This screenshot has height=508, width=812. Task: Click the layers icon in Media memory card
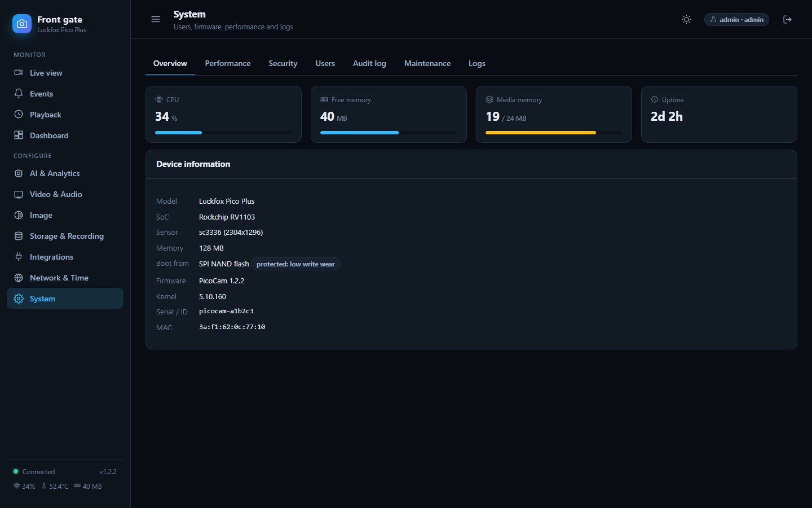coord(489,99)
